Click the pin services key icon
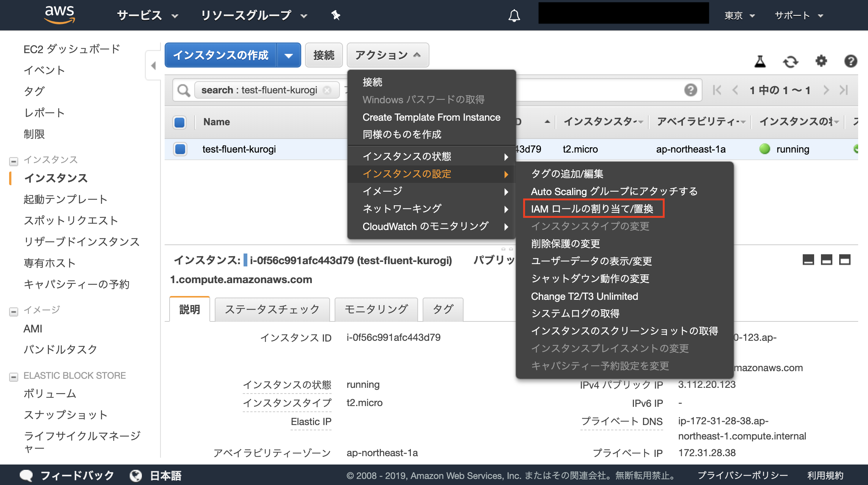The image size is (868, 485). coord(335,15)
